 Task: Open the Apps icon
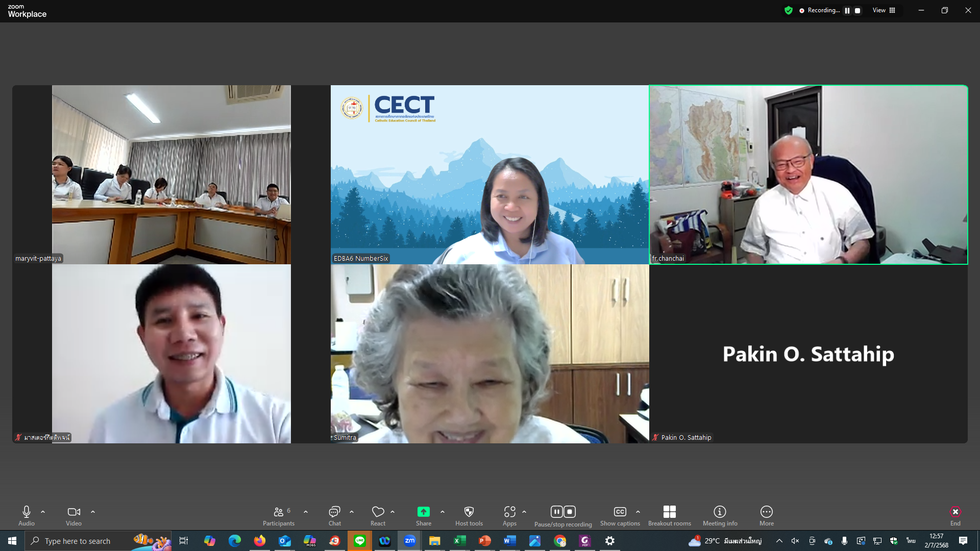click(x=509, y=512)
